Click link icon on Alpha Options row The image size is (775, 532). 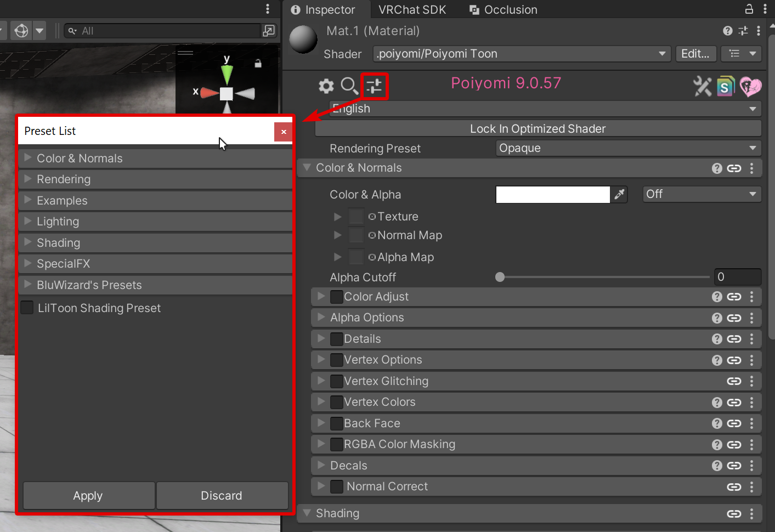coord(734,318)
